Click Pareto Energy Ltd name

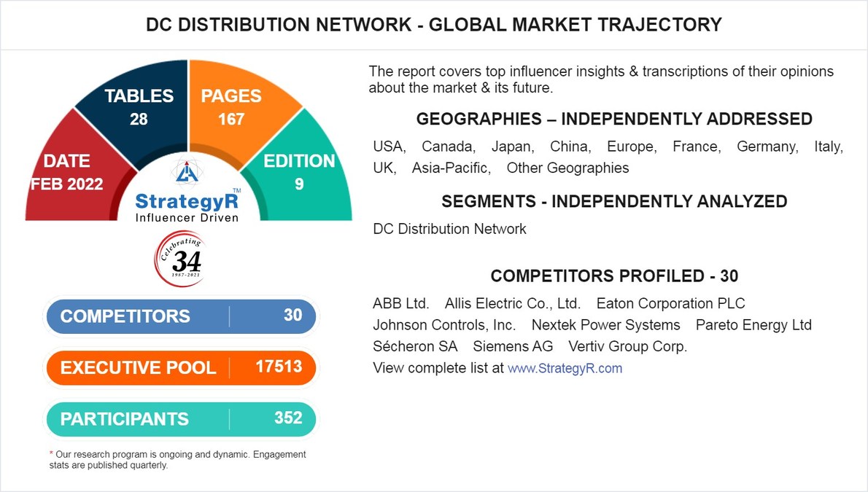coord(753,325)
